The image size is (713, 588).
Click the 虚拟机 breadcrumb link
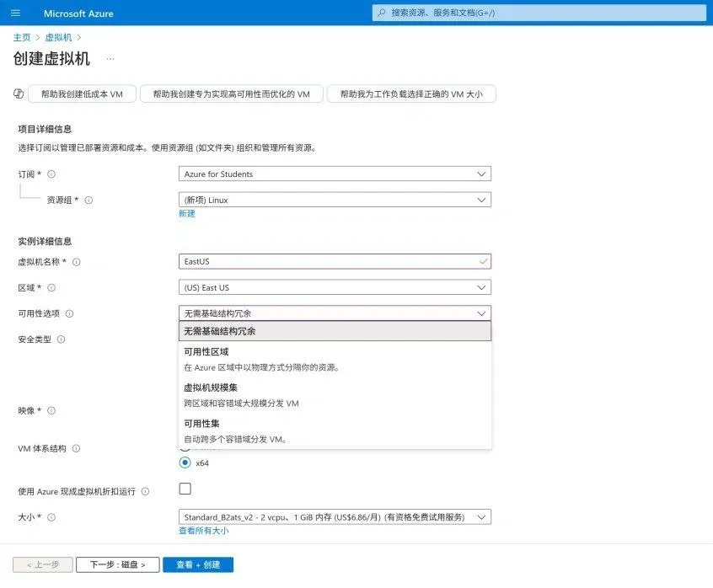pyautogui.click(x=58, y=37)
